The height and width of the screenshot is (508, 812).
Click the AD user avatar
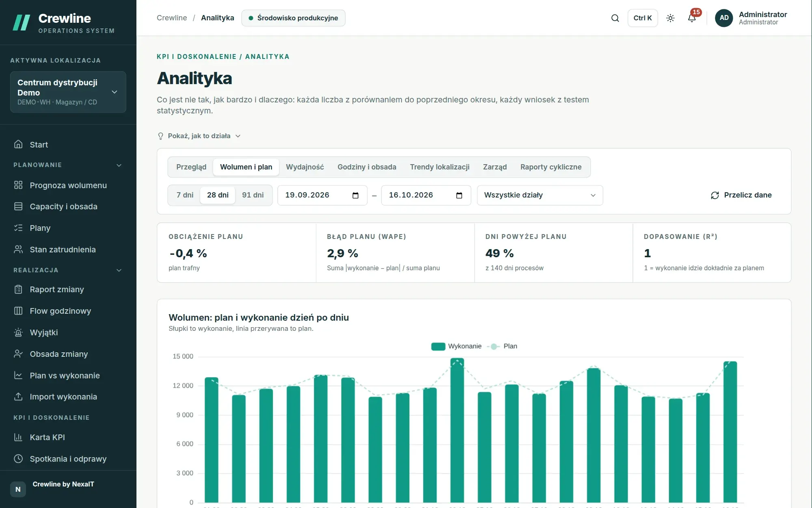(x=724, y=18)
